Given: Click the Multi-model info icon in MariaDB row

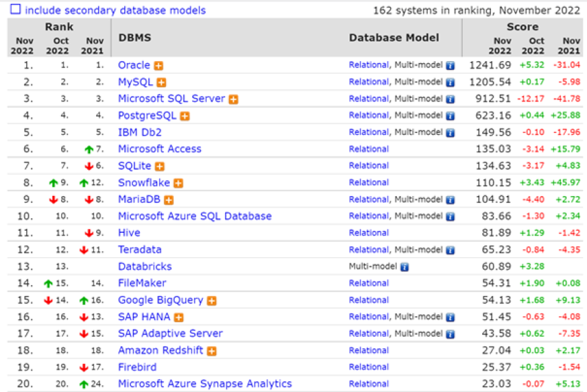Looking at the screenshot, I should click(x=451, y=200).
